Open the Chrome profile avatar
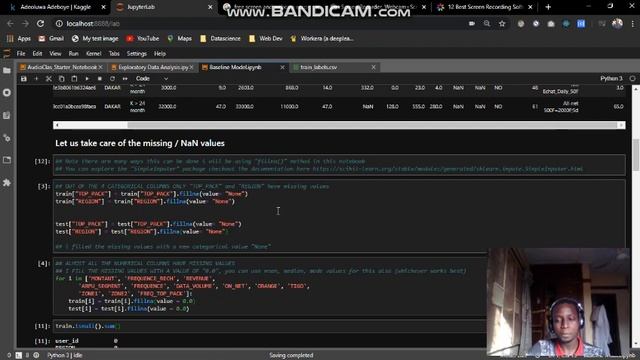The height and width of the screenshot is (360, 640). pos(617,24)
